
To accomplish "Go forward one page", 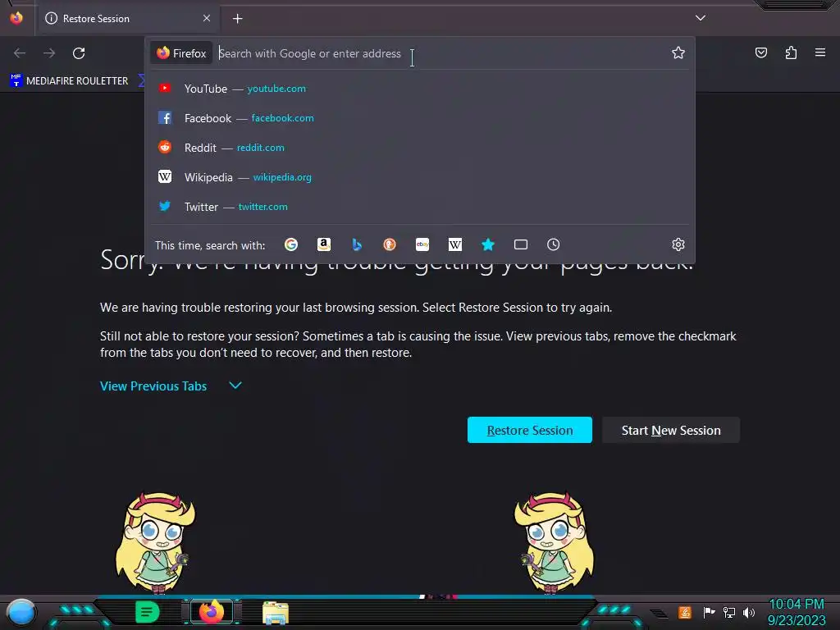I will pos(49,53).
